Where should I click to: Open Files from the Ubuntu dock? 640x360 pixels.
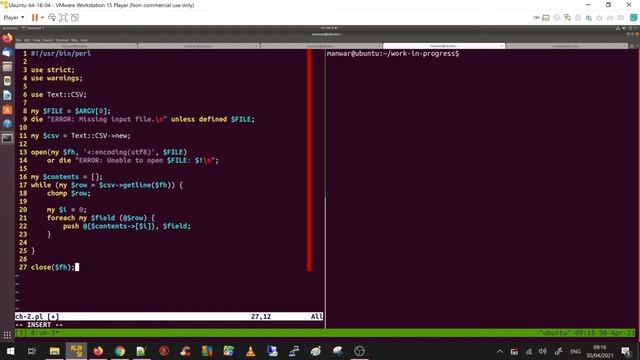coord(7,67)
